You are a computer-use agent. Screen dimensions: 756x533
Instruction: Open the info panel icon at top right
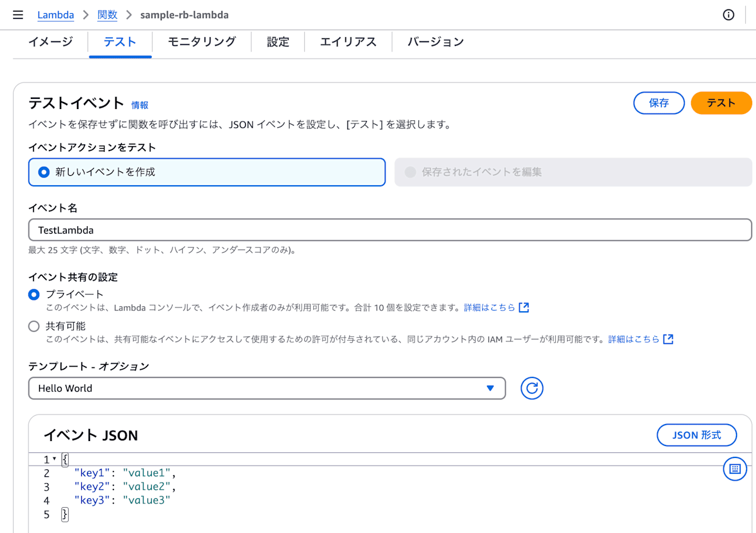pos(728,14)
